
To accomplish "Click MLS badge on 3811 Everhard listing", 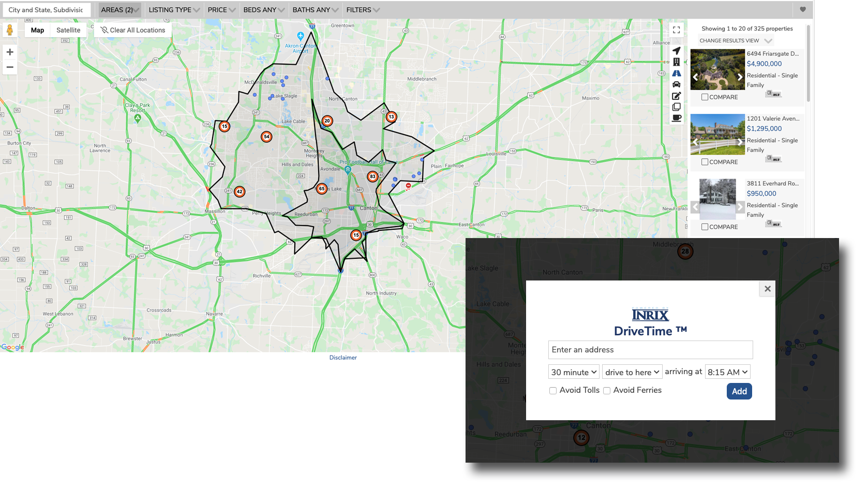I will point(774,224).
